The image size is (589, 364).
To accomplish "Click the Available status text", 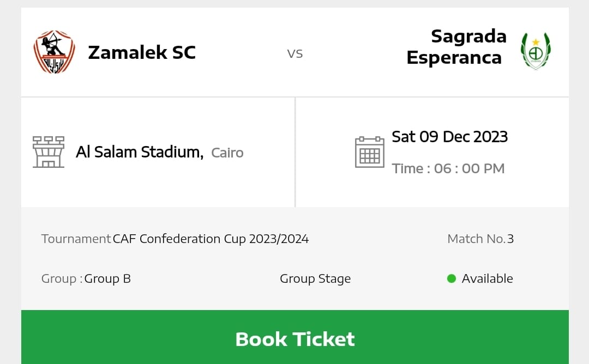I will 487,278.
